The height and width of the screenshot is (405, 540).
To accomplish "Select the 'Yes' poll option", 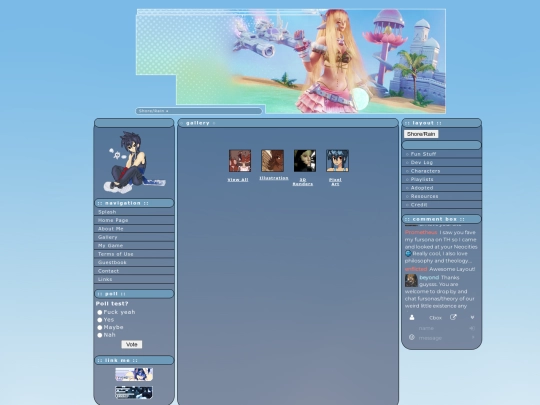I will pos(100,320).
